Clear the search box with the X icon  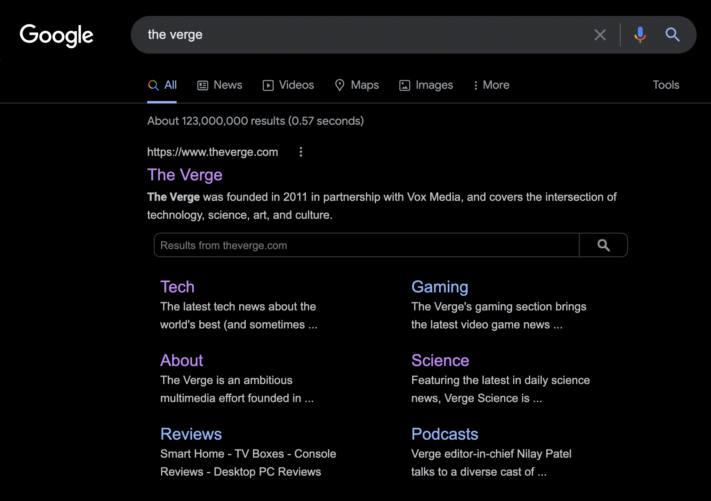(600, 34)
